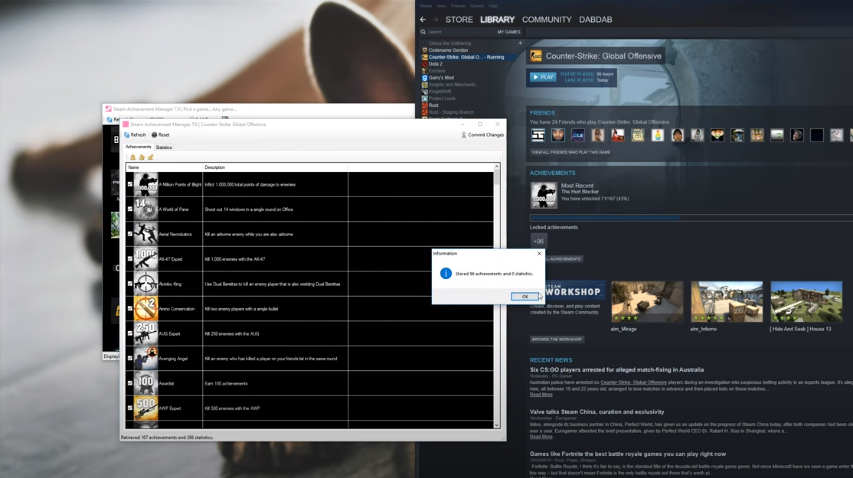Image resolution: width=853 pixels, height=478 pixels.
Task: Uncheck the AUG Expert checkbox
Action: pyautogui.click(x=130, y=334)
